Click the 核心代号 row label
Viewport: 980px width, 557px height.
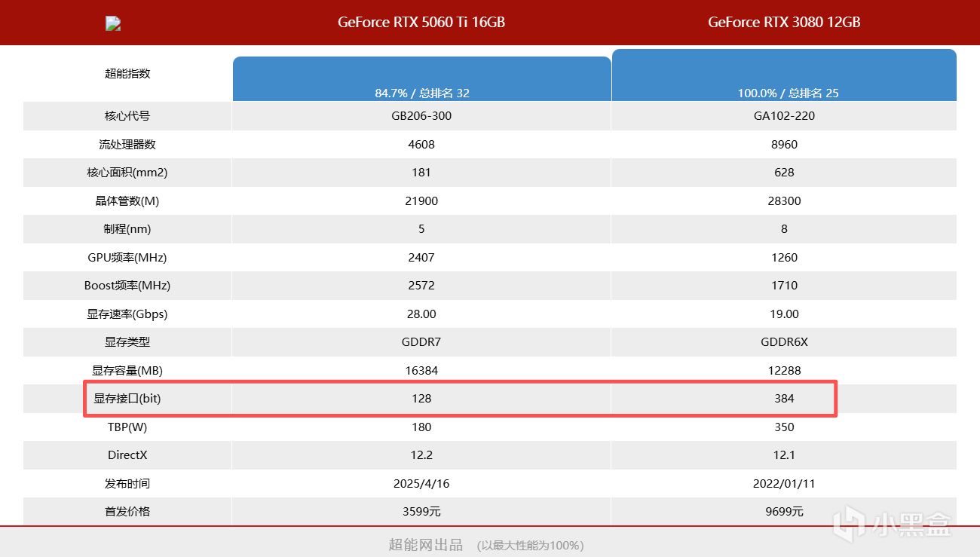[x=127, y=116]
